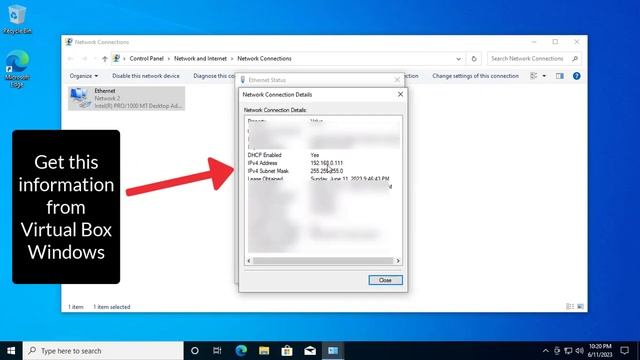Select the DHCP Enabled row

(323, 155)
